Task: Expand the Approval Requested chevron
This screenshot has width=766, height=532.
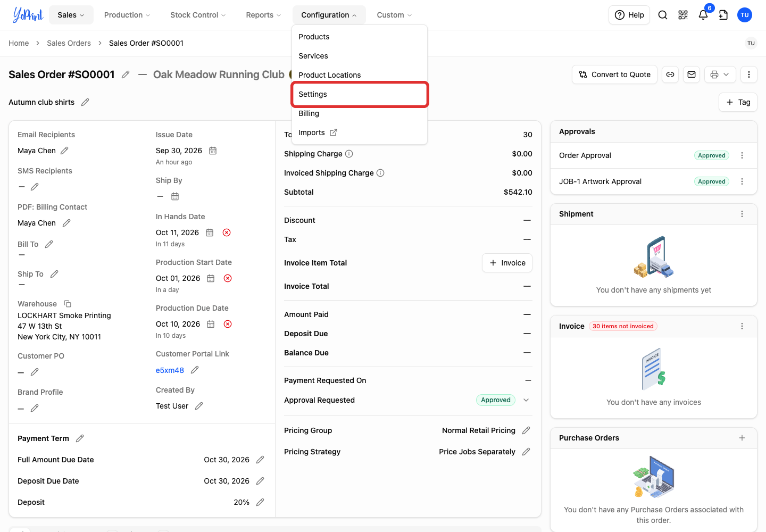Action: pyautogui.click(x=526, y=400)
